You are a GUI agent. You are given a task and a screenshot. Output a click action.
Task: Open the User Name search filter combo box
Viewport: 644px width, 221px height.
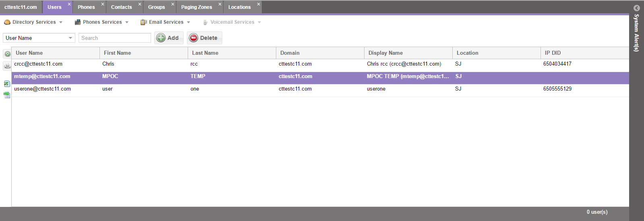[x=39, y=38]
